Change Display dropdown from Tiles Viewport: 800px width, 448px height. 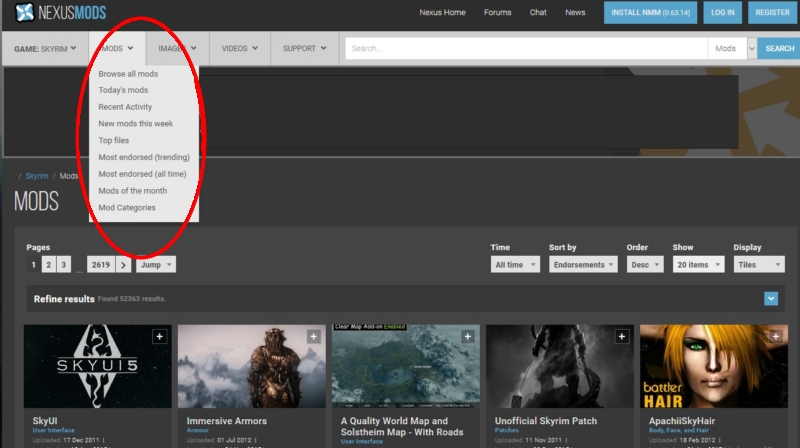tap(759, 265)
